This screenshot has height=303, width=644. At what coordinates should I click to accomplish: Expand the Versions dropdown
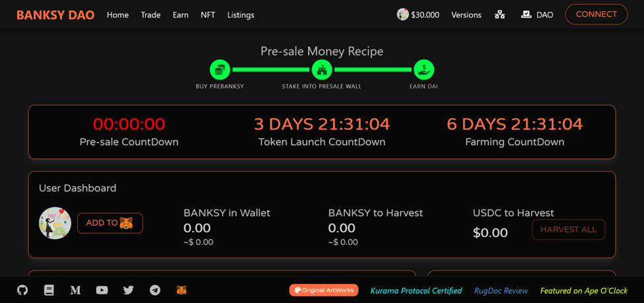pos(466,15)
